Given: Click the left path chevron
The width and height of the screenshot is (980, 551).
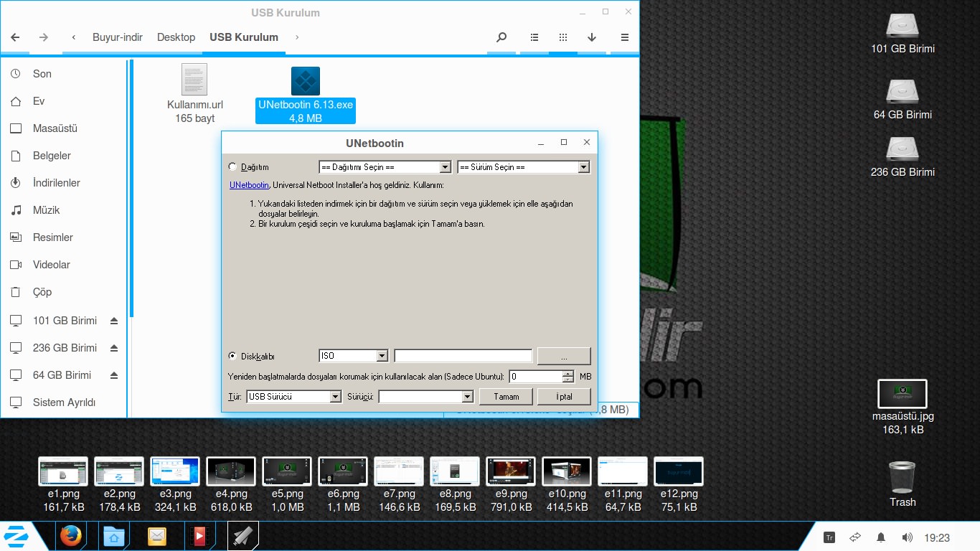Looking at the screenshot, I should [x=74, y=37].
